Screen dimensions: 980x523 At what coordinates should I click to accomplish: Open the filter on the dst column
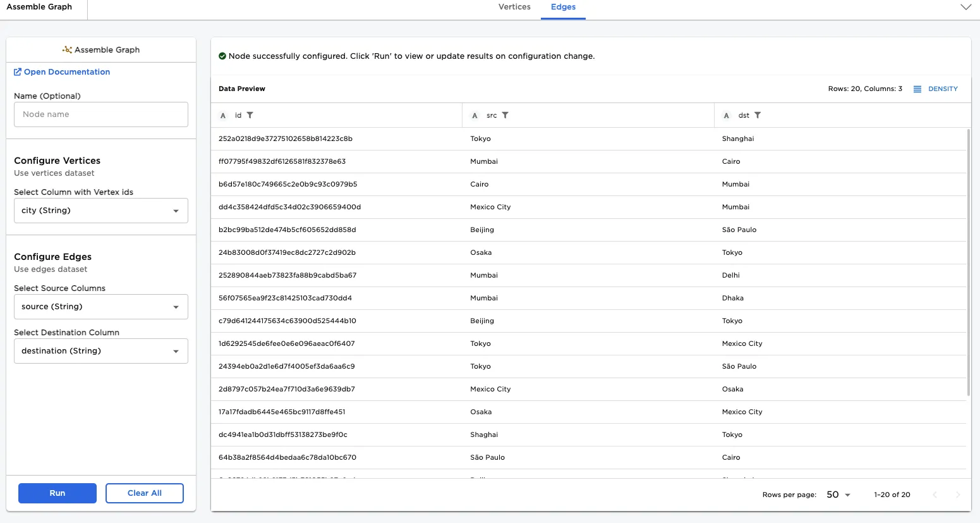pyautogui.click(x=757, y=115)
